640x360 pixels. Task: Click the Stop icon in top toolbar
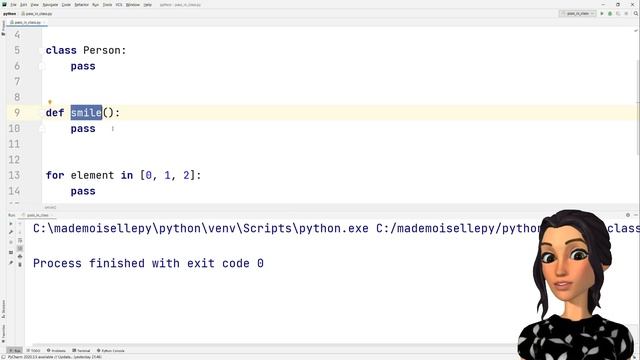tap(626, 13)
